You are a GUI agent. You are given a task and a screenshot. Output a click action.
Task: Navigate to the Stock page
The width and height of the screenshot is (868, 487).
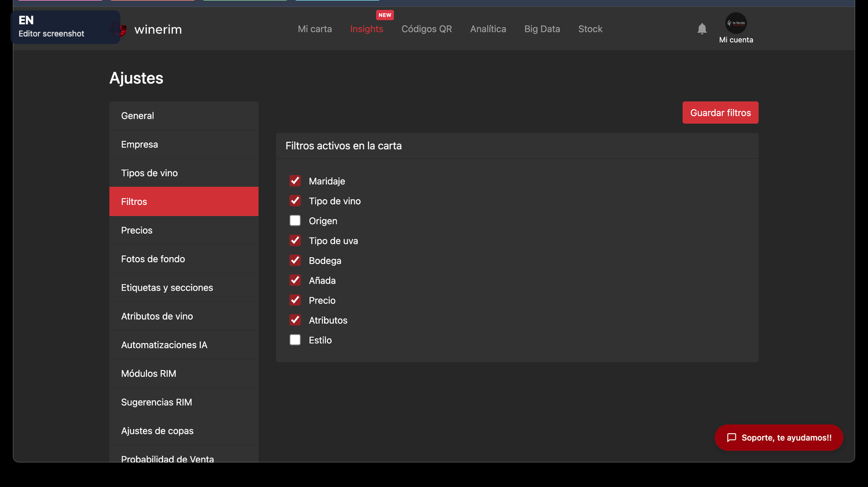click(x=590, y=29)
